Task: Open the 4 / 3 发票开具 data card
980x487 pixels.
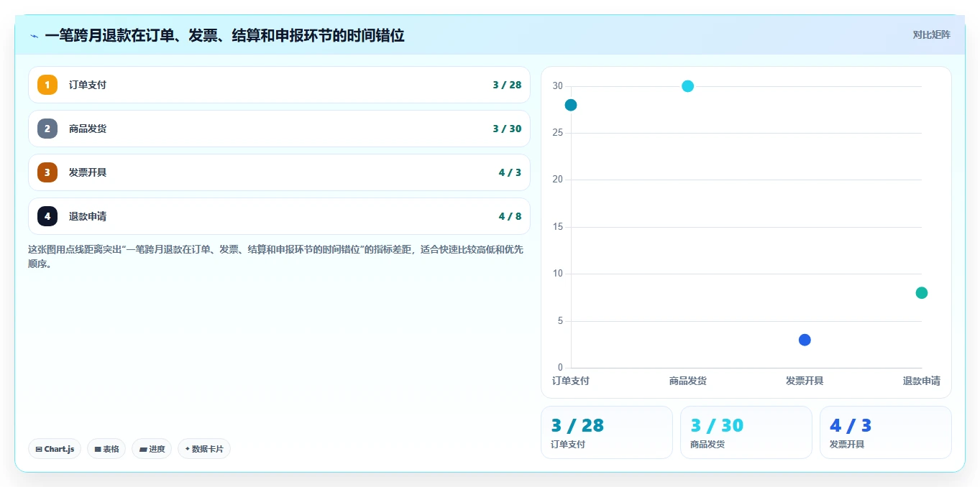Action: (x=886, y=432)
